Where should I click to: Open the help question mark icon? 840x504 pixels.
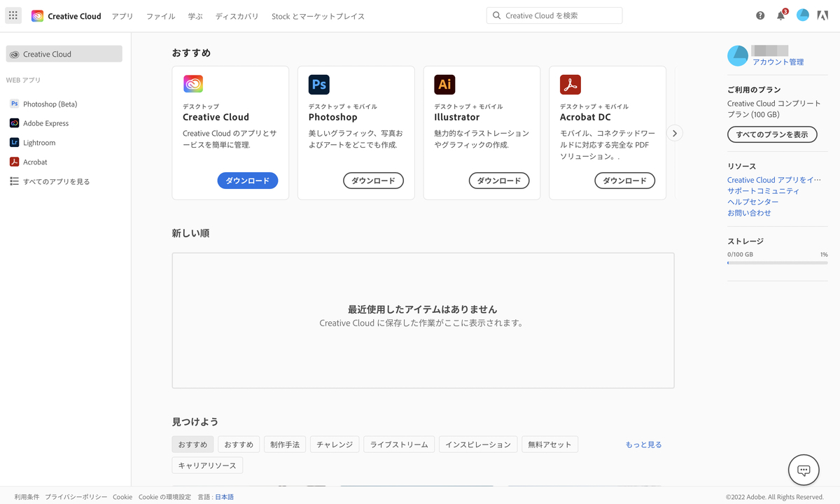tap(760, 15)
